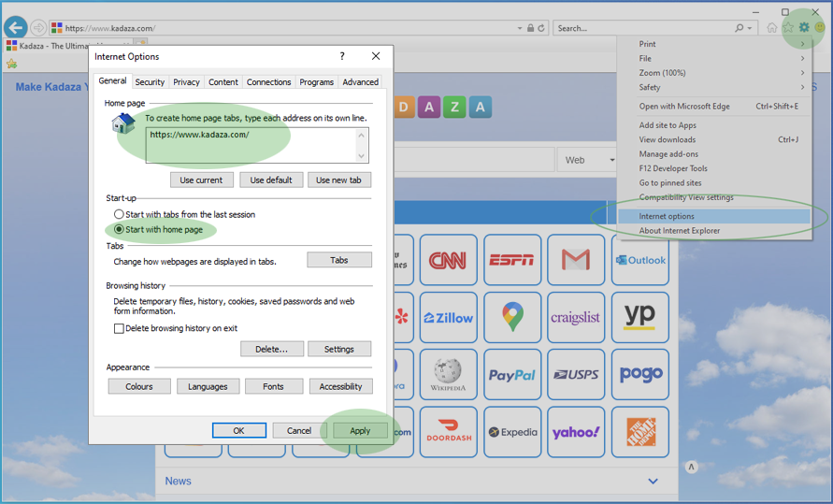The height and width of the screenshot is (504, 833).
Task: Click the Use current button
Action: click(201, 180)
